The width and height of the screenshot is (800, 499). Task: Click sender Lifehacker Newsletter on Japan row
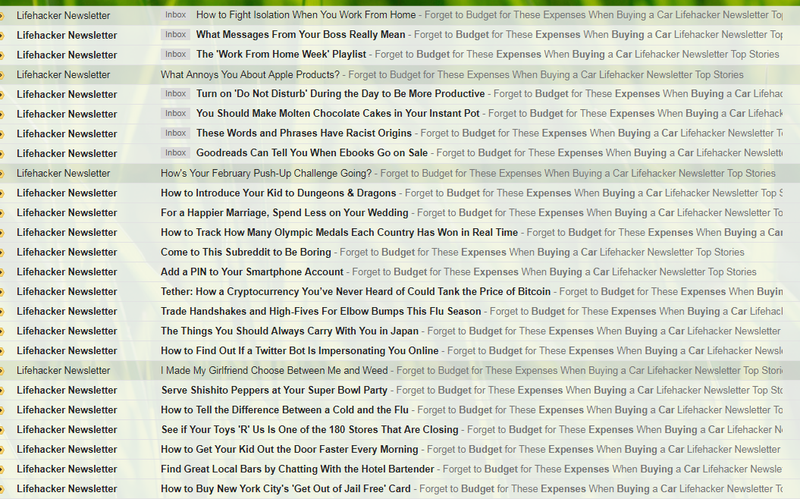pyautogui.click(x=67, y=331)
